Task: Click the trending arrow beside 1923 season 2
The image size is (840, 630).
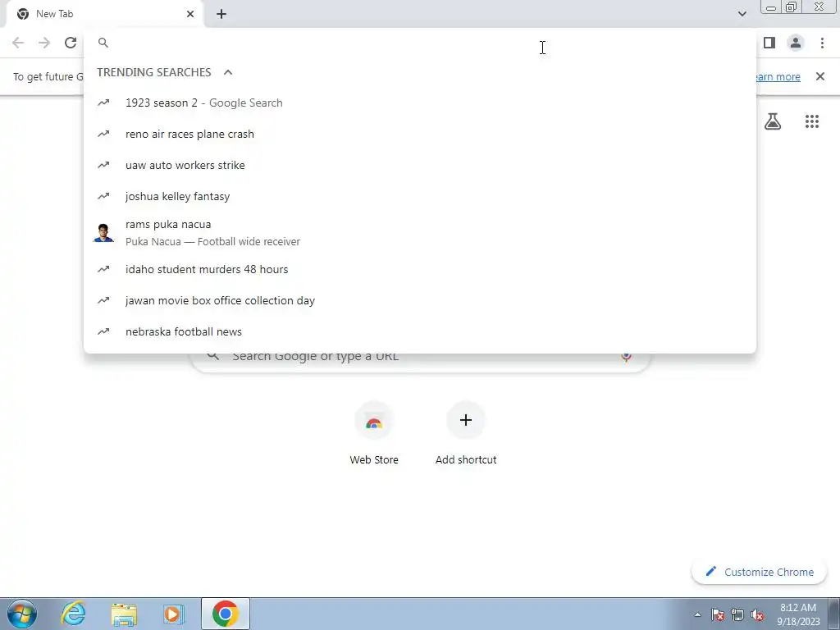Action: 103,103
